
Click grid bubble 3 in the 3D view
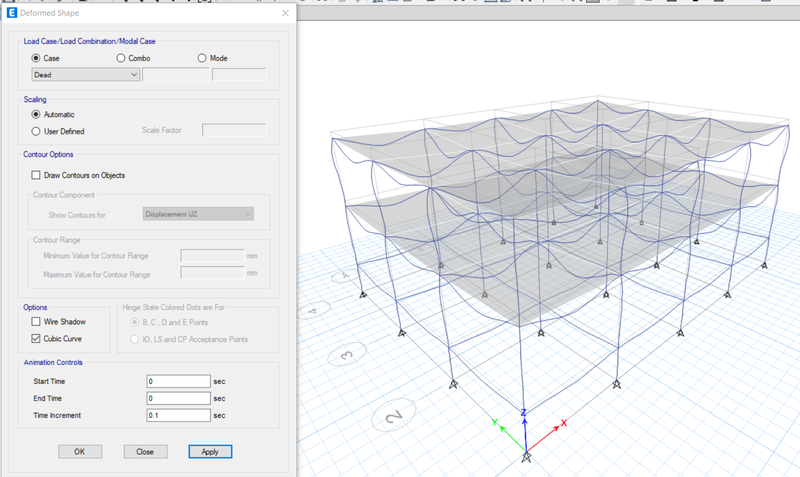coord(347,354)
